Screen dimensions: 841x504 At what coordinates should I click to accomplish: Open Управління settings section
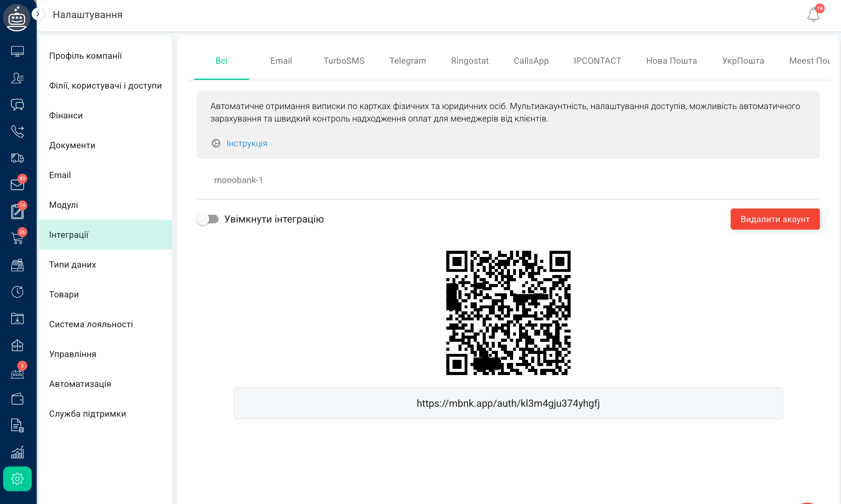click(105, 354)
